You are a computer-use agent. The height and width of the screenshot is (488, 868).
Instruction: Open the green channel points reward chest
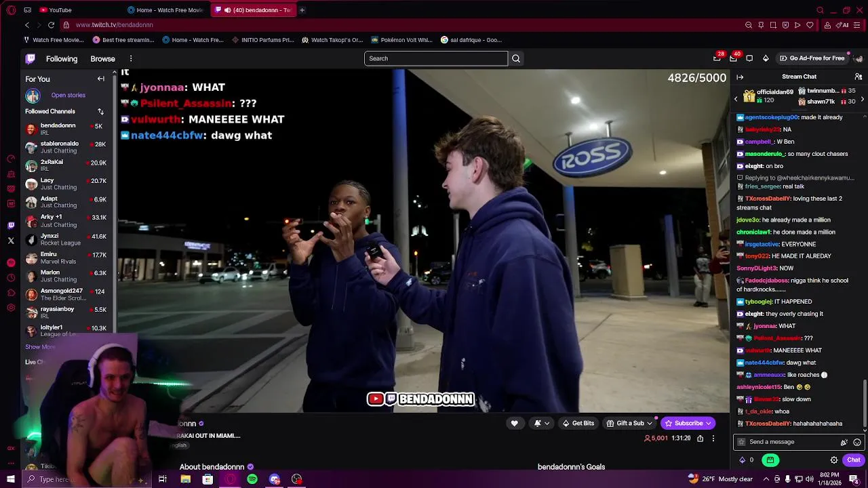770,460
